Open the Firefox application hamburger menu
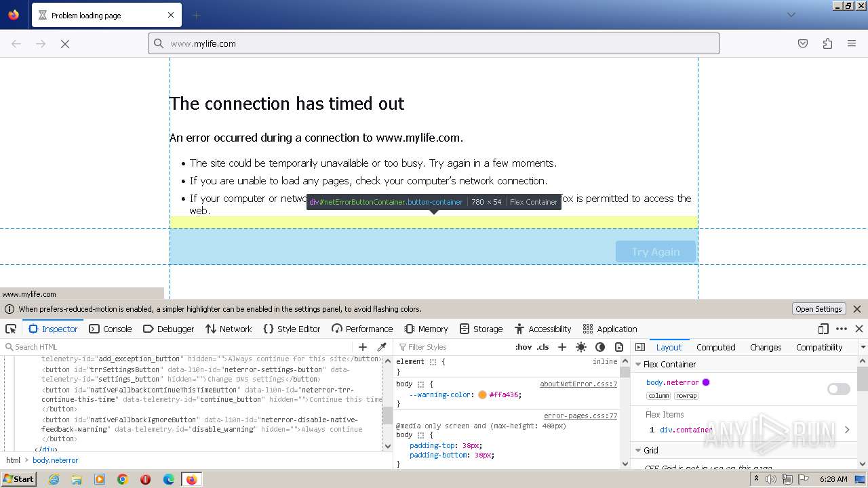The image size is (868, 488). coord(852,43)
